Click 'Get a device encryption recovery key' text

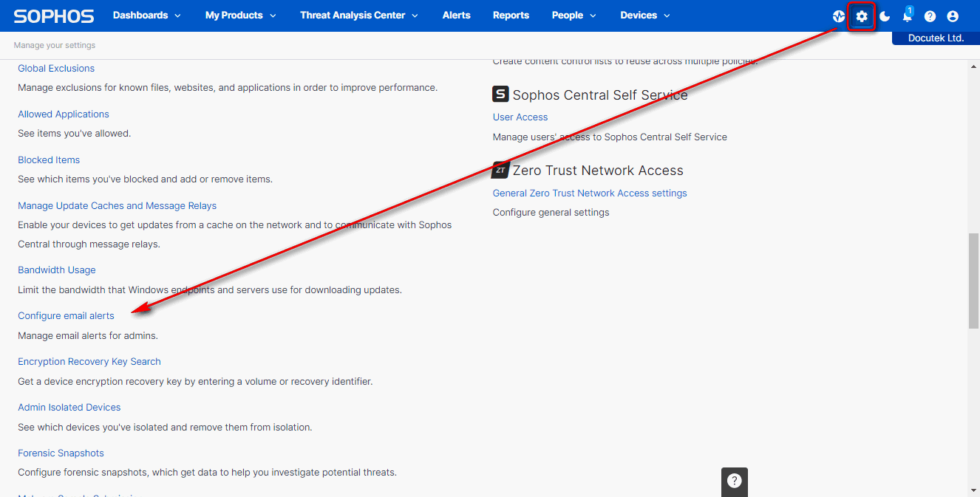[x=195, y=382]
